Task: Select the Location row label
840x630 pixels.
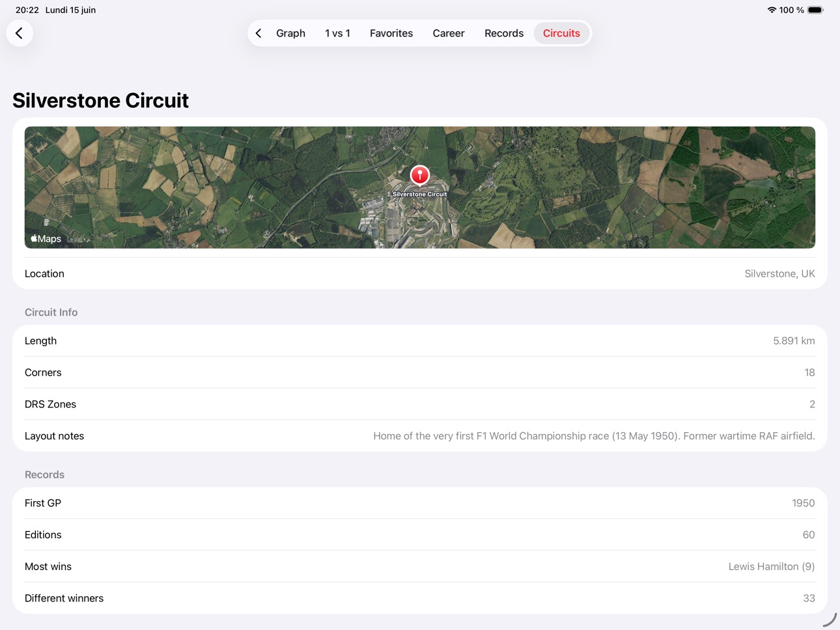Action: point(44,273)
